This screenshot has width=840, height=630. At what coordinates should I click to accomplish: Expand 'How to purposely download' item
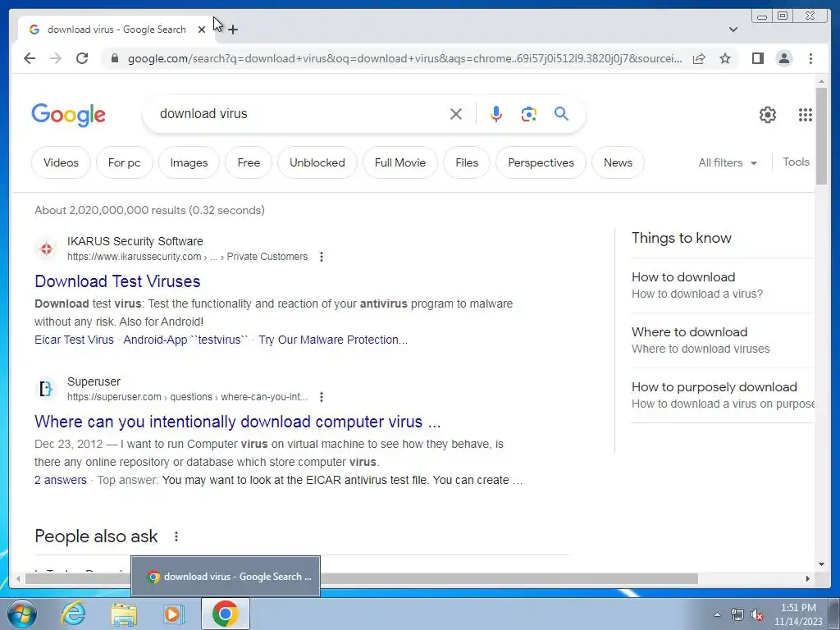[x=723, y=395]
